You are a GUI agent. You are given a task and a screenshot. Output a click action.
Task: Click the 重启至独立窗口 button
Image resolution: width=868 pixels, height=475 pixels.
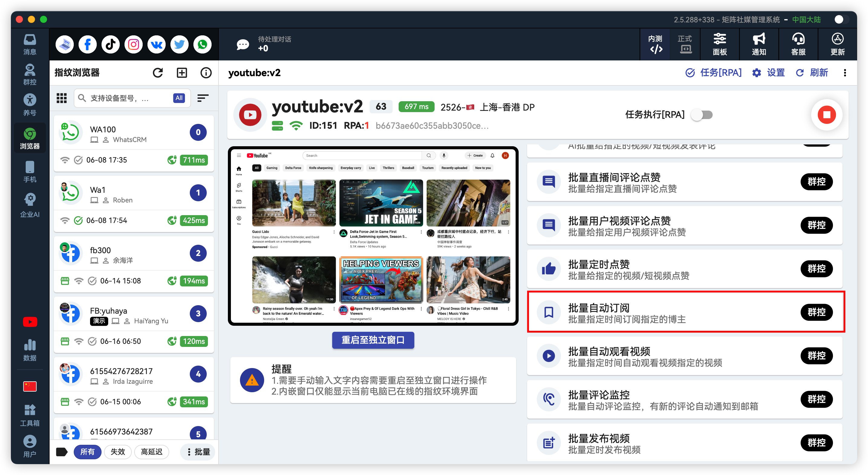point(373,340)
